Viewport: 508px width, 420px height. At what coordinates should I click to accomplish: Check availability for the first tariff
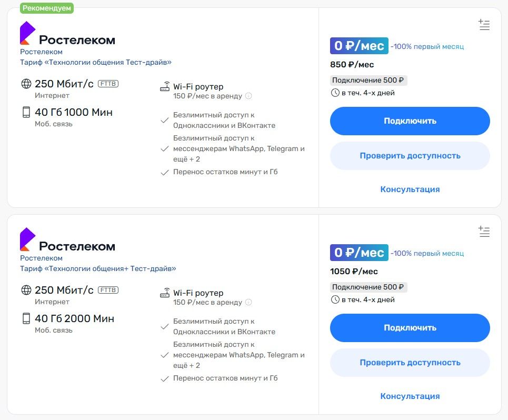point(410,156)
